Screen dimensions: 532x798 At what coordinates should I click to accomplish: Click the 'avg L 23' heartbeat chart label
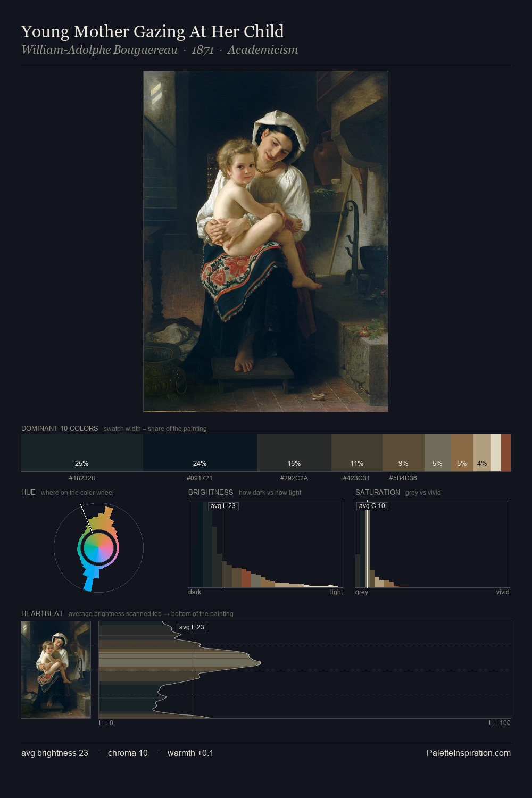coord(192,627)
